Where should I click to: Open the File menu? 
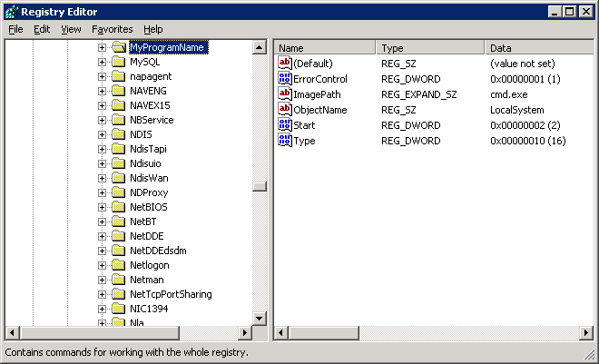click(15, 29)
